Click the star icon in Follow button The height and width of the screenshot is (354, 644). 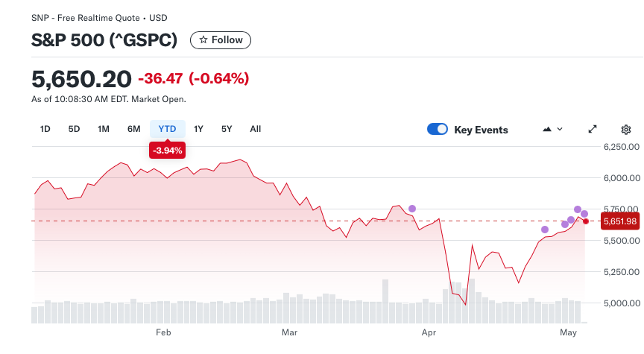tap(203, 39)
